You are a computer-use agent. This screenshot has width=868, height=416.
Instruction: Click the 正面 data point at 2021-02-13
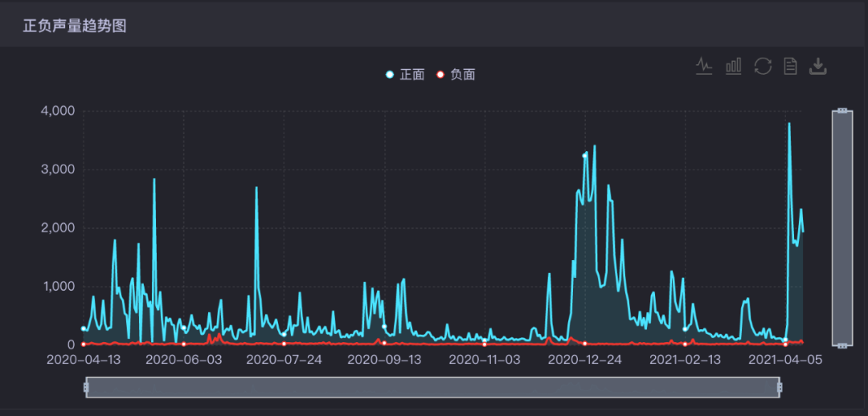[x=685, y=329]
